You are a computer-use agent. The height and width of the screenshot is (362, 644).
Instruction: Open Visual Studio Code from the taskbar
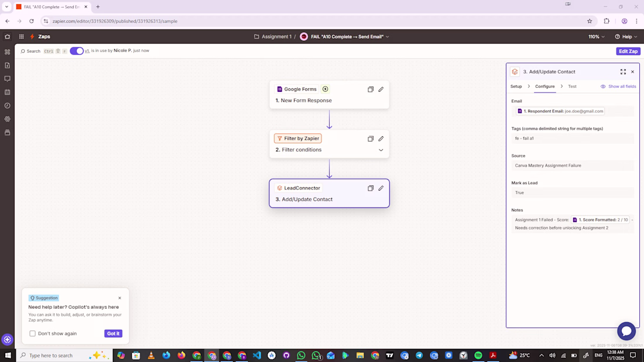point(256,356)
